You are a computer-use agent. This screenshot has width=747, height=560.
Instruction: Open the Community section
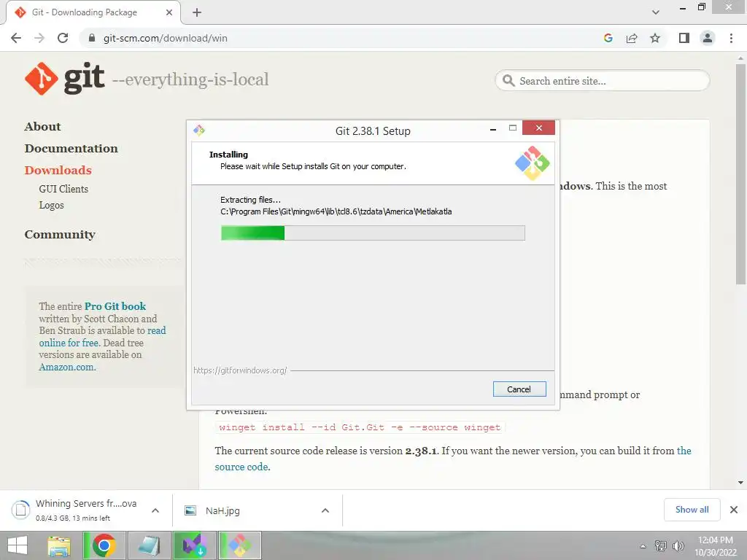tap(60, 235)
